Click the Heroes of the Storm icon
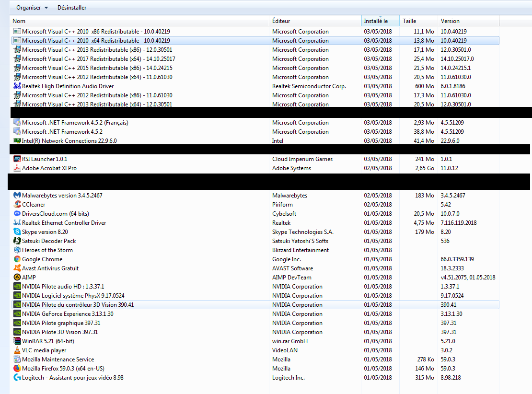Viewport: 532px width, 394px height. (17, 250)
